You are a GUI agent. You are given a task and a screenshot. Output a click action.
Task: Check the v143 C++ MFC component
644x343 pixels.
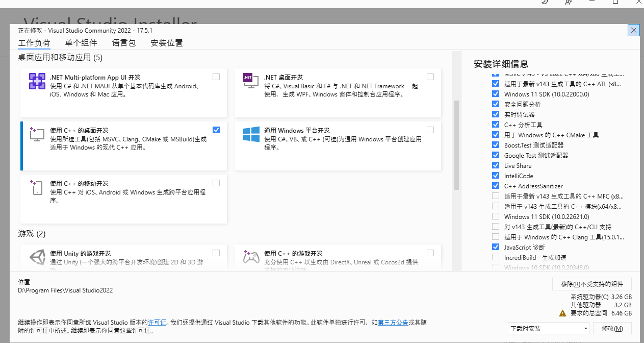point(496,196)
